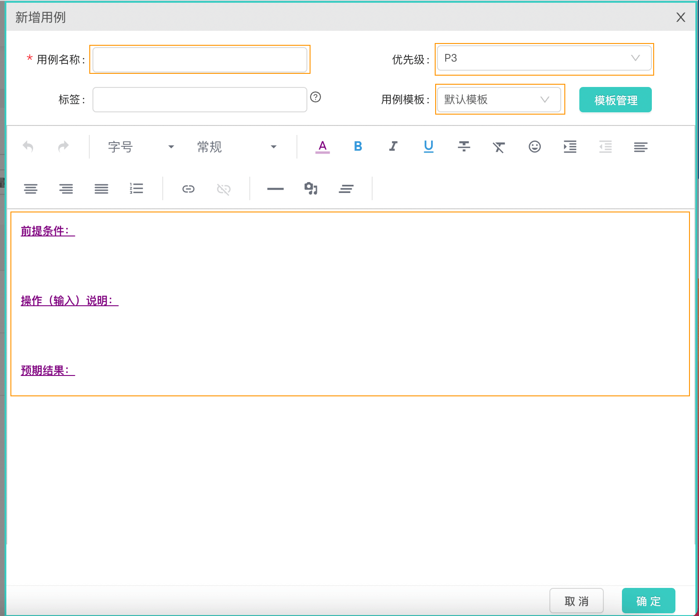This screenshot has width=699, height=616.
Task: Click the 操作（输入）说明 heading text
Action: tap(70, 301)
